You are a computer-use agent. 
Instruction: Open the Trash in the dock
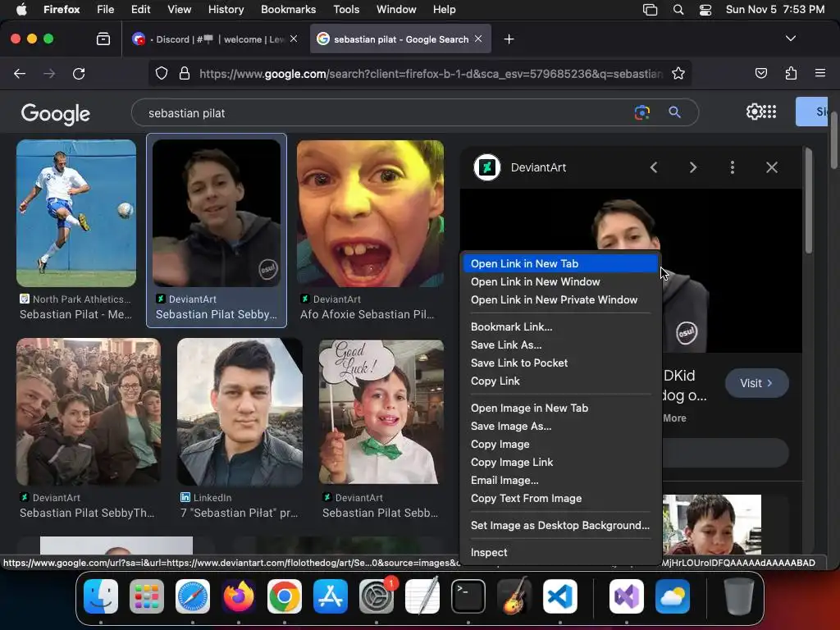[x=739, y=596]
